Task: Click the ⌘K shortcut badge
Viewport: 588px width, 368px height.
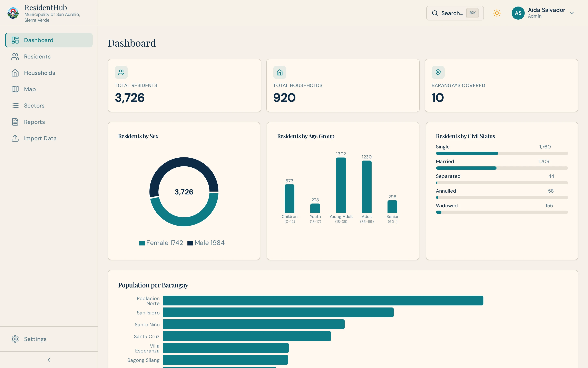Action: pos(472,13)
